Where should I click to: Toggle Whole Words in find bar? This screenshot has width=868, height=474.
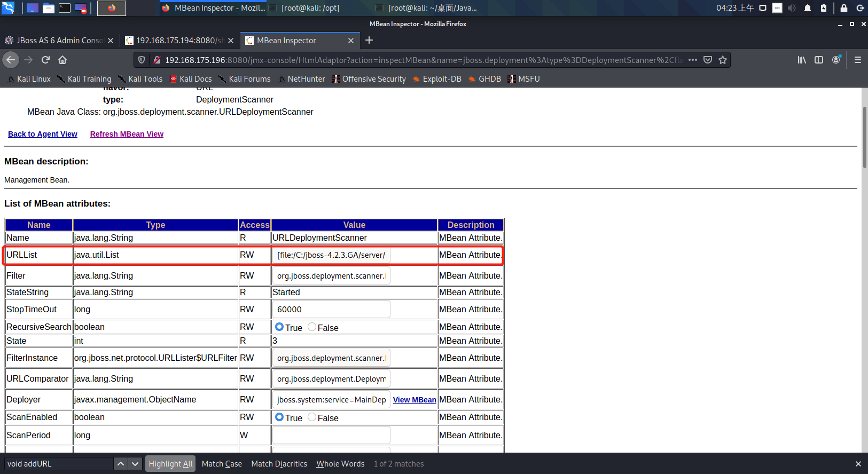[340, 464]
